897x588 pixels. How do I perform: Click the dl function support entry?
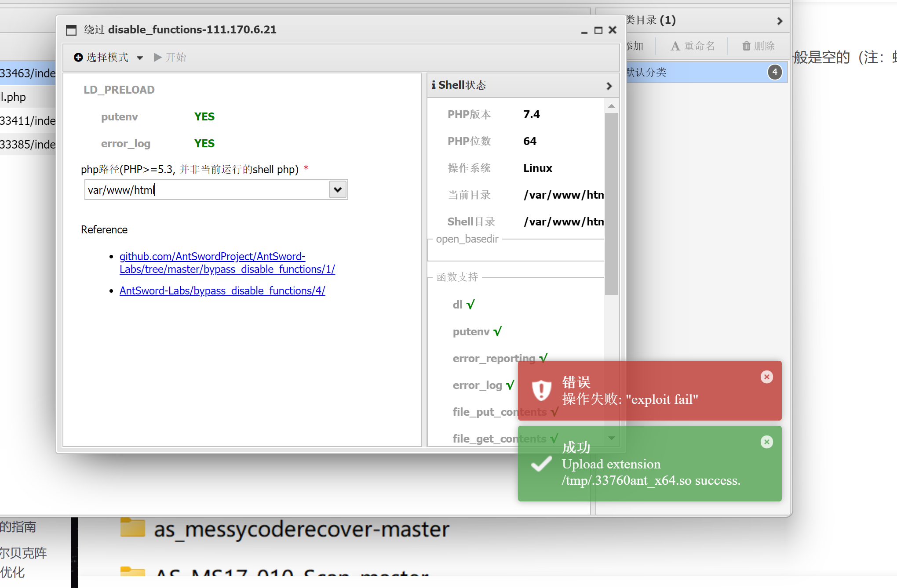[x=463, y=305]
